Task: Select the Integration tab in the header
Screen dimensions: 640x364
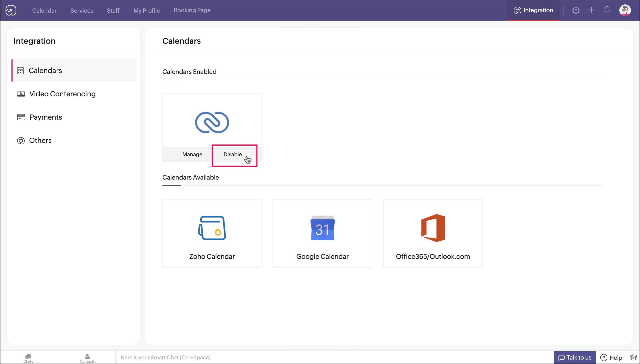Action: (533, 10)
